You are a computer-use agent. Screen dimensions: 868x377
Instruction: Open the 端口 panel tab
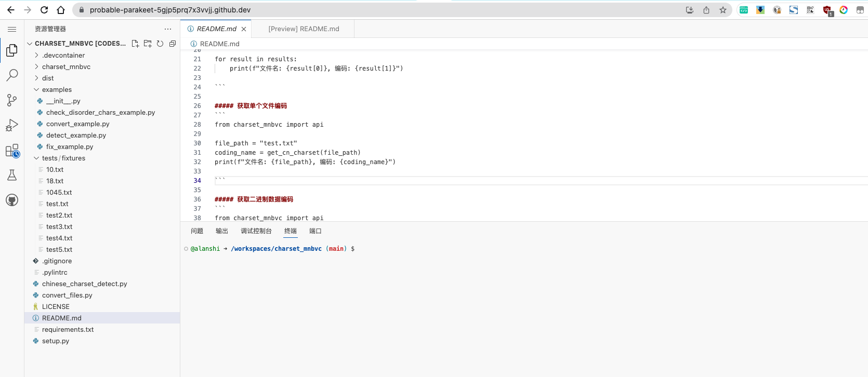(x=315, y=231)
